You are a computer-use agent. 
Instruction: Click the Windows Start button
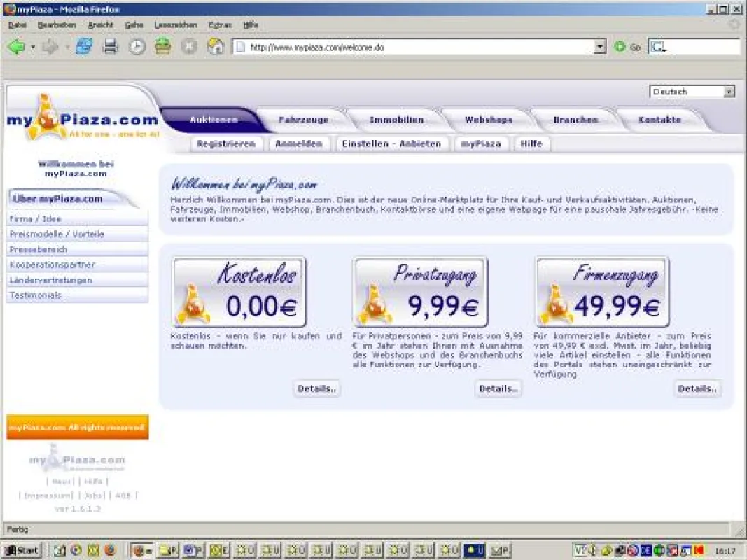(x=22, y=550)
